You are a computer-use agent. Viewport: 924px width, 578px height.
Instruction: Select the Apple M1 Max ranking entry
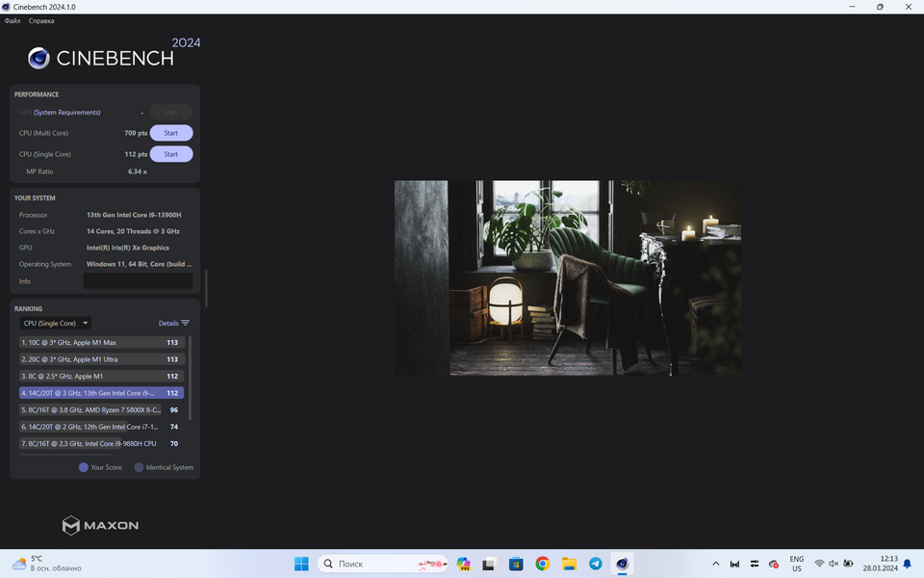point(89,342)
